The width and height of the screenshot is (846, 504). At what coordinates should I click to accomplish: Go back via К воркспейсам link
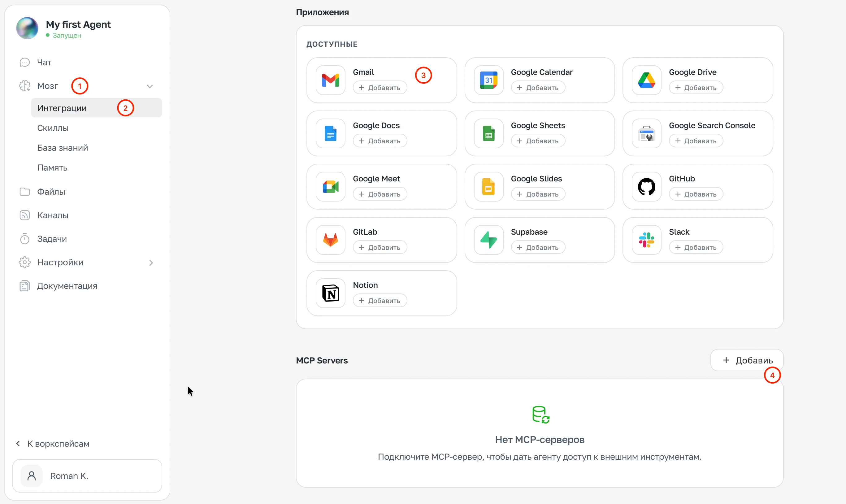click(x=53, y=444)
